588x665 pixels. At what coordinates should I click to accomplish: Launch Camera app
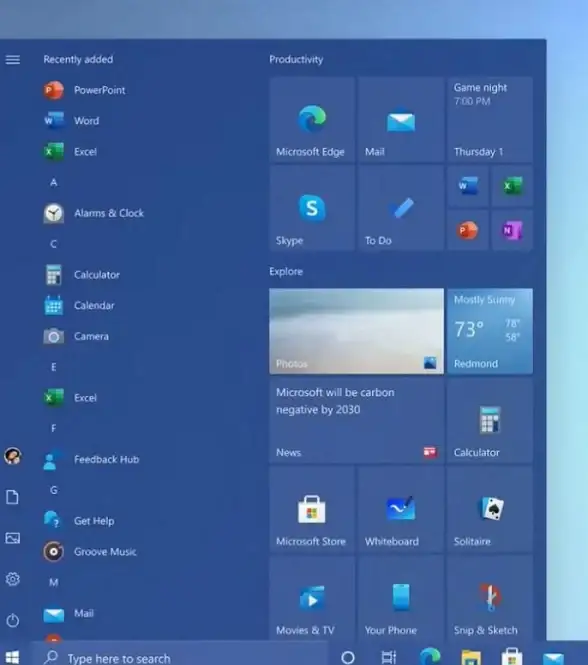pyautogui.click(x=77, y=336)
